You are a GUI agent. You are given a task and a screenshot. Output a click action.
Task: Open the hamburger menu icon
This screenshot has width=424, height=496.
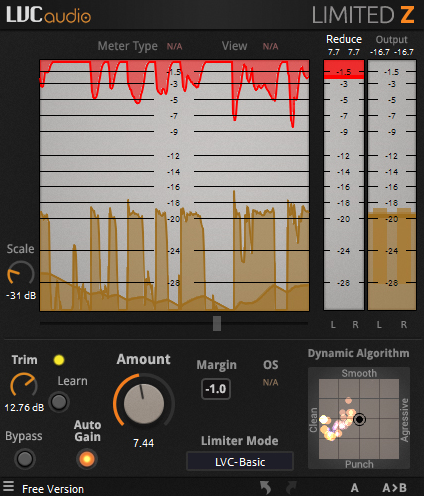point(8,486)
